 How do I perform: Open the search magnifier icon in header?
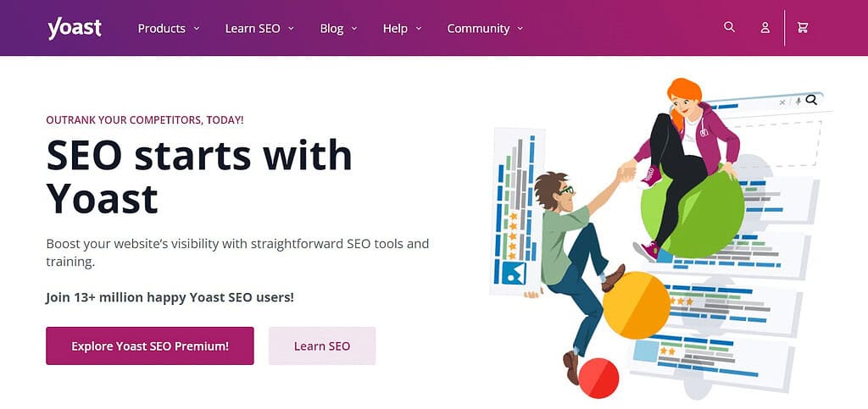tap(730, 27)
